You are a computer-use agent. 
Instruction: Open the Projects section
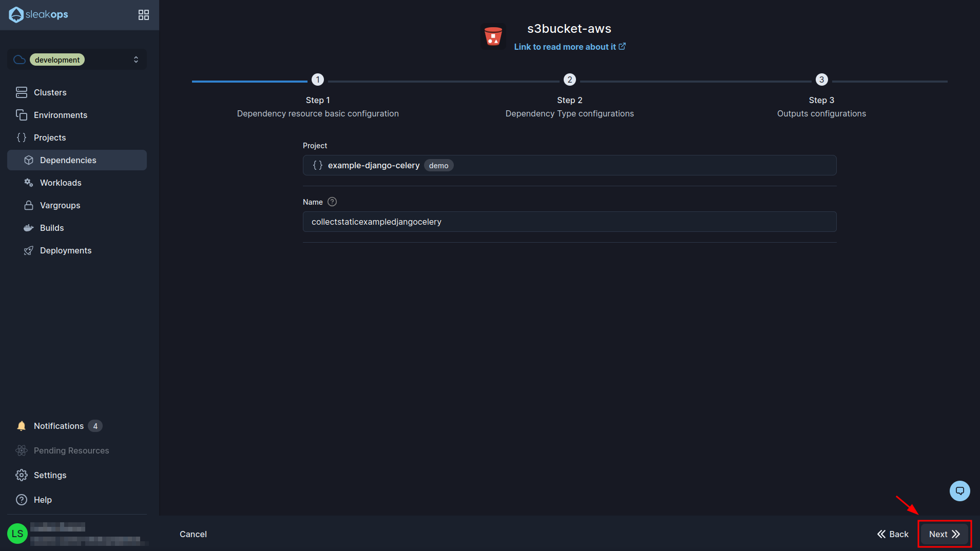[x=77, y=137]
